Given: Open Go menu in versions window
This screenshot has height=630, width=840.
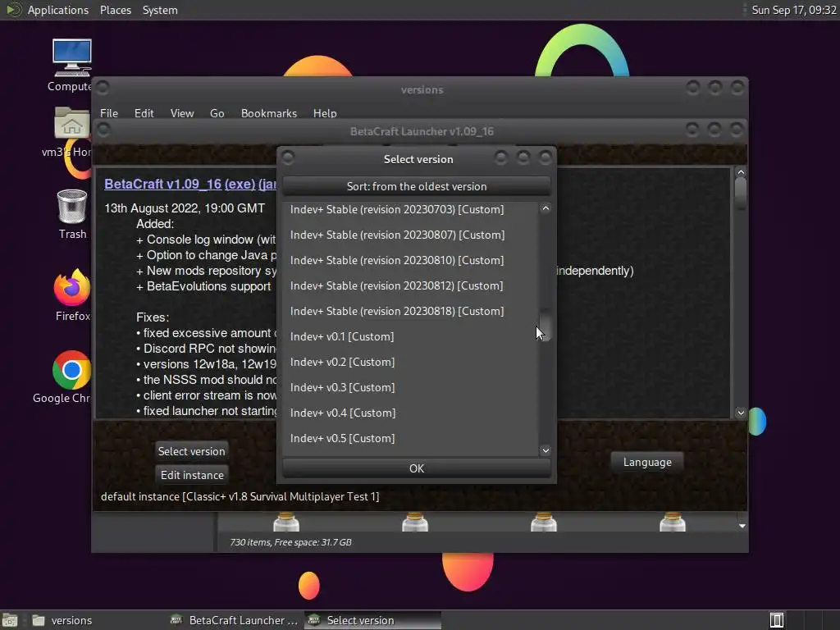Looking at the screenshot, I should click(x=217, y=113).
